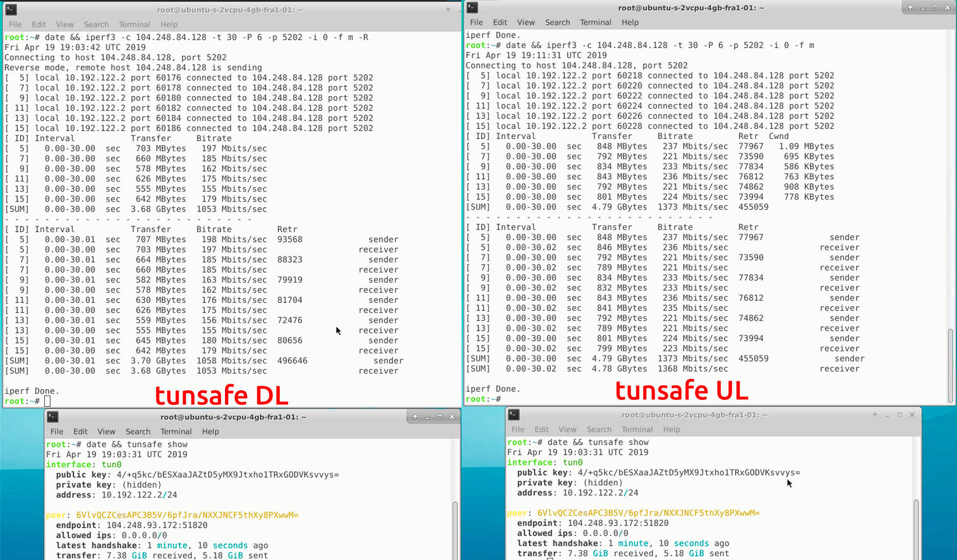The height and width of the screenshot is (560, 957).
Task: Close the bottom-left terminal window
Action: pyautogui.click(x=452, y=417)
